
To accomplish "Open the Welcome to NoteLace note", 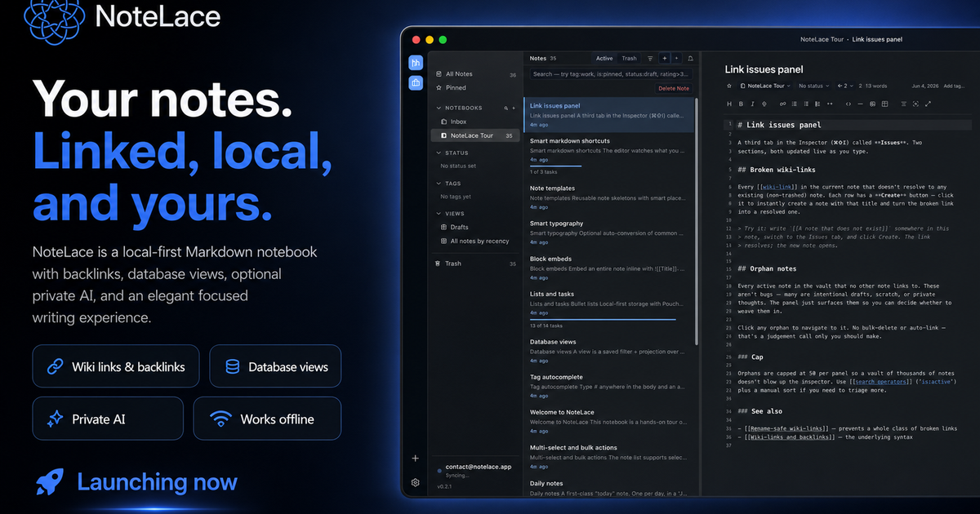I will pyautogui.click(x=610, y=420).
